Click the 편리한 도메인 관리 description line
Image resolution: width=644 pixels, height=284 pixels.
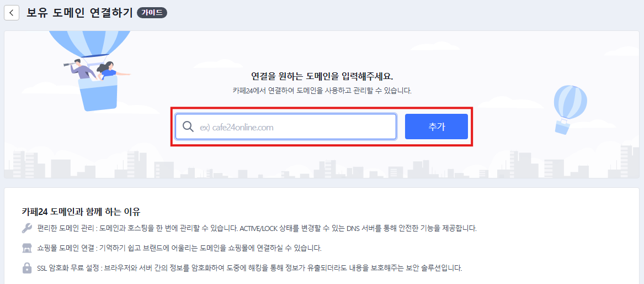[257, 228]
